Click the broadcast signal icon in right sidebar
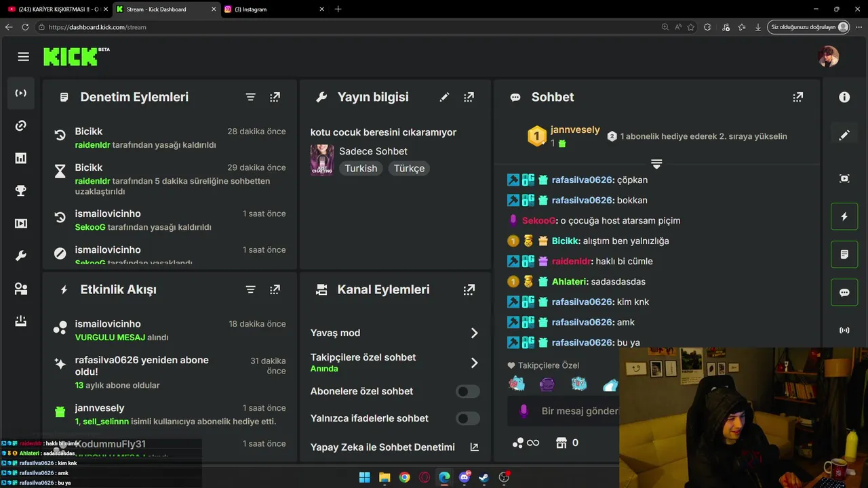868x488 pixels. [844, 331]
